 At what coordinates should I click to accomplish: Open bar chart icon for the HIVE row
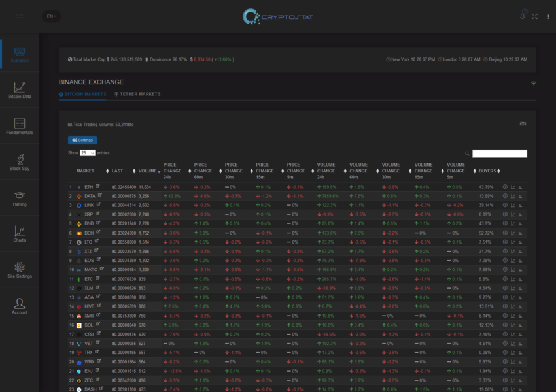coord(520,306)
